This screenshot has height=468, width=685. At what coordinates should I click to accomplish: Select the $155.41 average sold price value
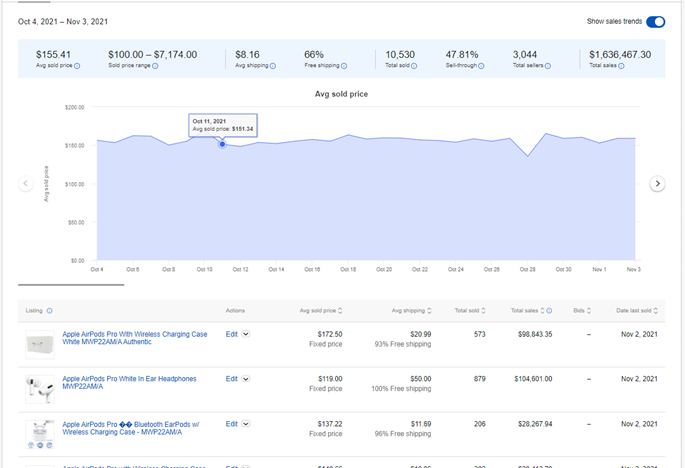pos(53,55)
